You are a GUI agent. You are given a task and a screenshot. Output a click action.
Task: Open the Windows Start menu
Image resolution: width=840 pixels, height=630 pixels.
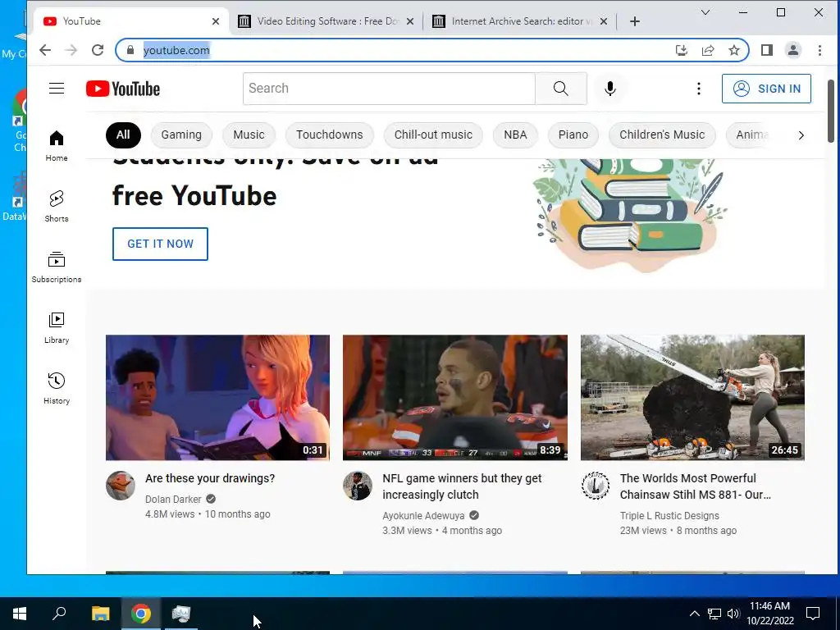pos(20,614)
